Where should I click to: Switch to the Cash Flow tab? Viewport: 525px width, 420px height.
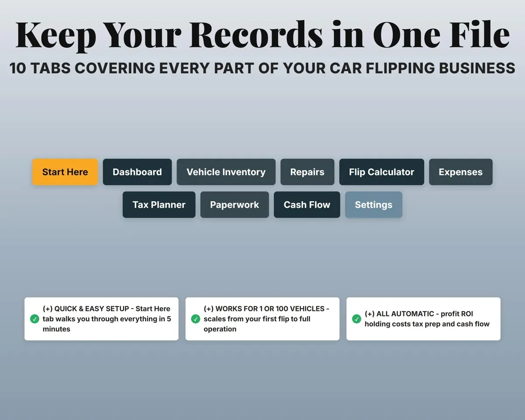307,205
